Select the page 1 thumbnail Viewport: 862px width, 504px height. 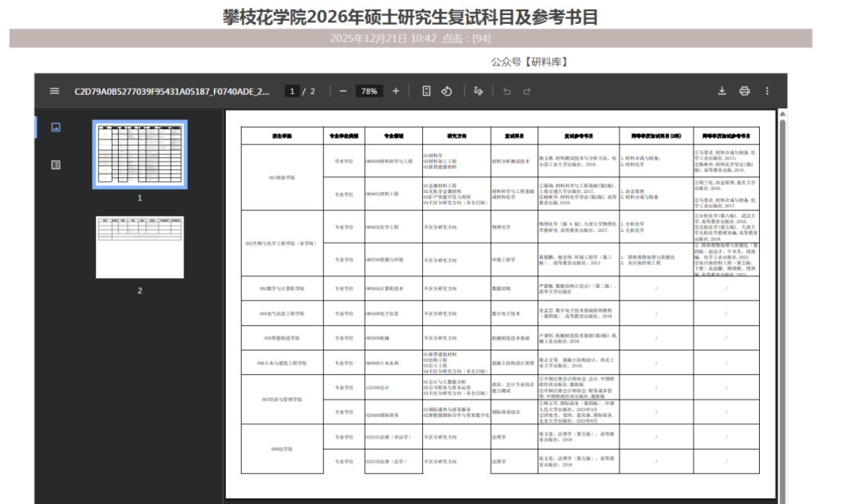[x=140, y=155]
